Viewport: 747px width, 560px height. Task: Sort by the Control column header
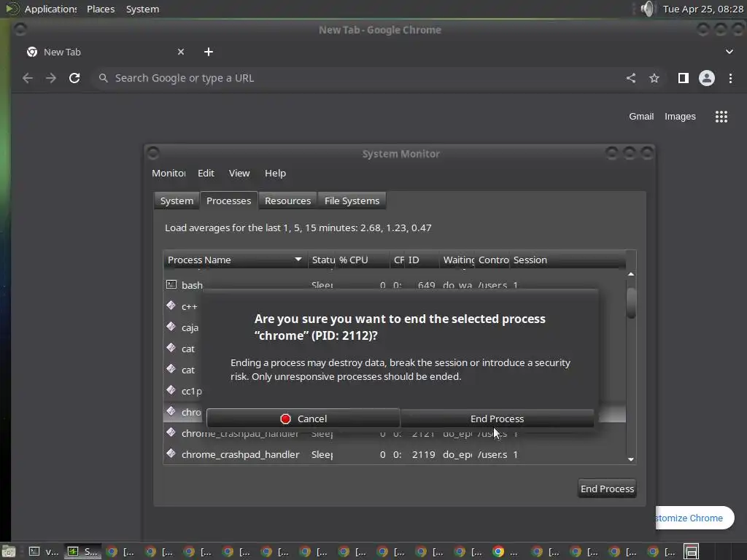coord(494,260)
